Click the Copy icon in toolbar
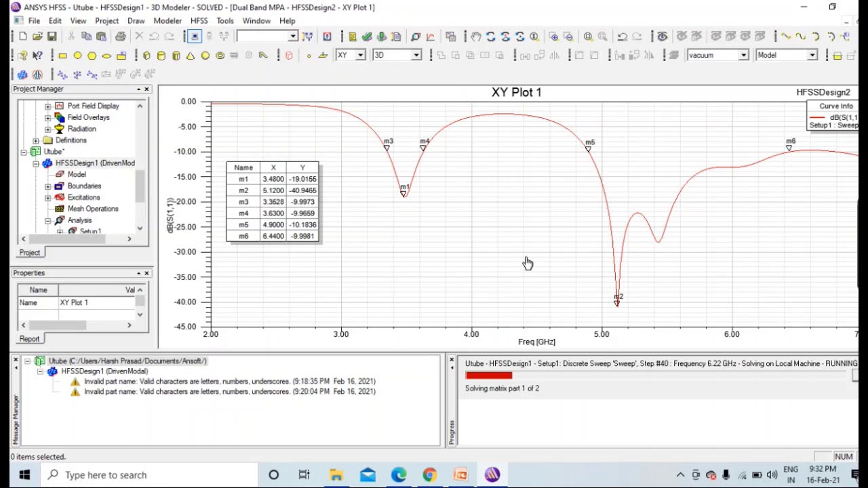 point(86,37)
